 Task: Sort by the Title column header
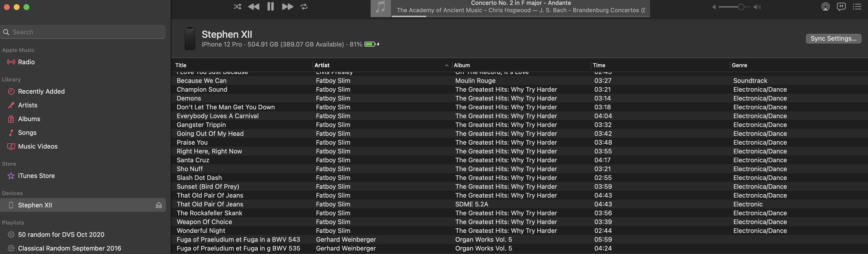click(181, 65)
